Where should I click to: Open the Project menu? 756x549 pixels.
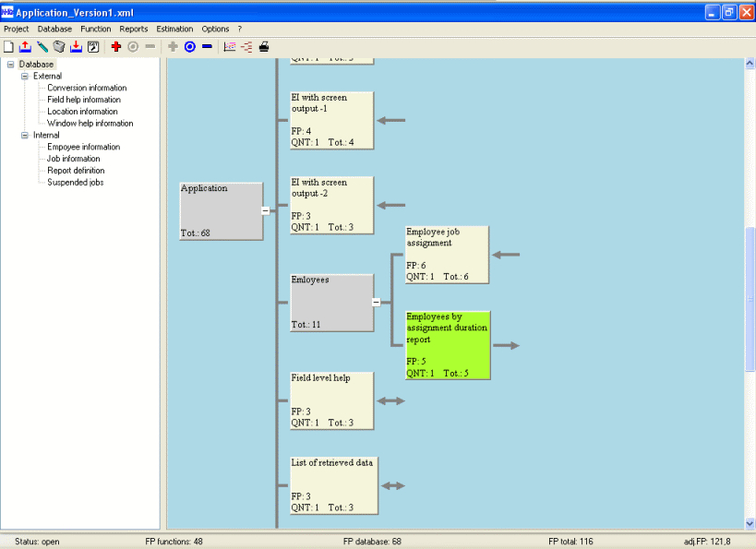click(17, 29)
